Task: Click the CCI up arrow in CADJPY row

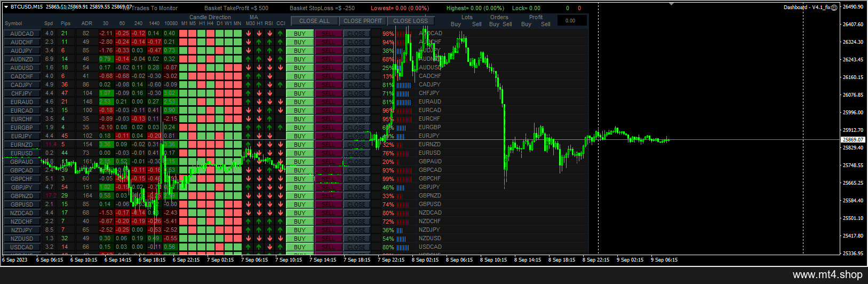Action: click(x=280, y=85)
